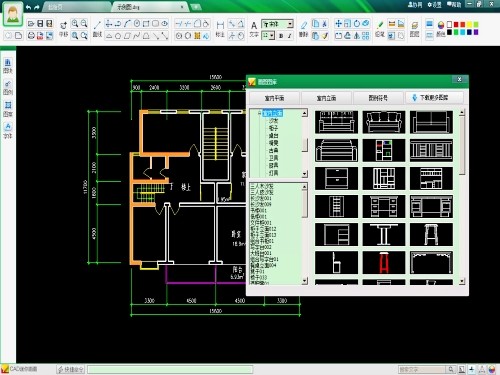Click the print icon in toolbar
Screen dimensions: 500x375
(31, 35)
